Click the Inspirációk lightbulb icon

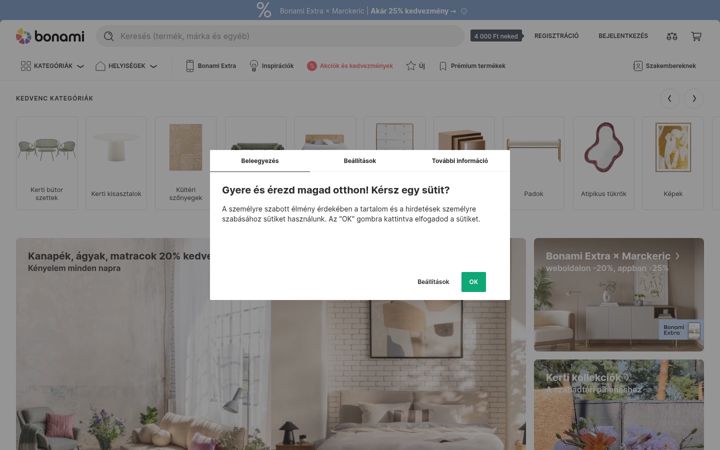(254, 66)
